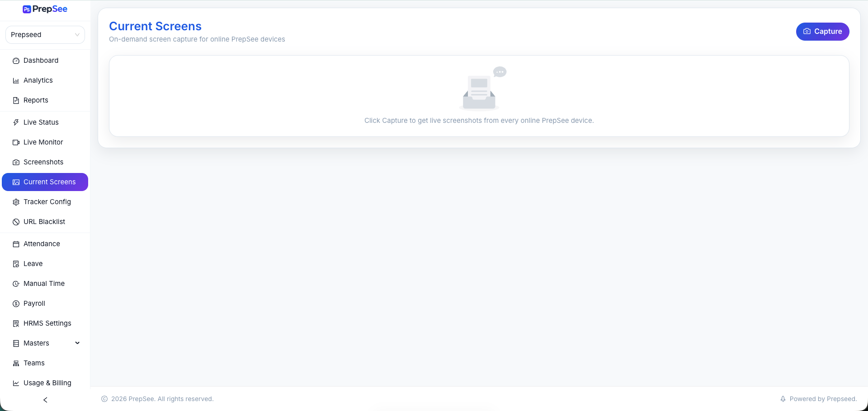868x411 pixels.
Task: Open the Leave menu label
Action: click(x=33, y=264)
